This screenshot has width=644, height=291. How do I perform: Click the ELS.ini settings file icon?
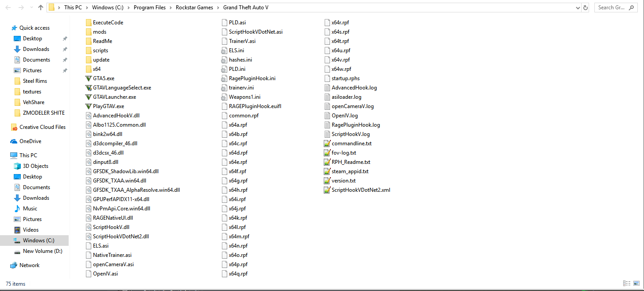tap(225, 50)
